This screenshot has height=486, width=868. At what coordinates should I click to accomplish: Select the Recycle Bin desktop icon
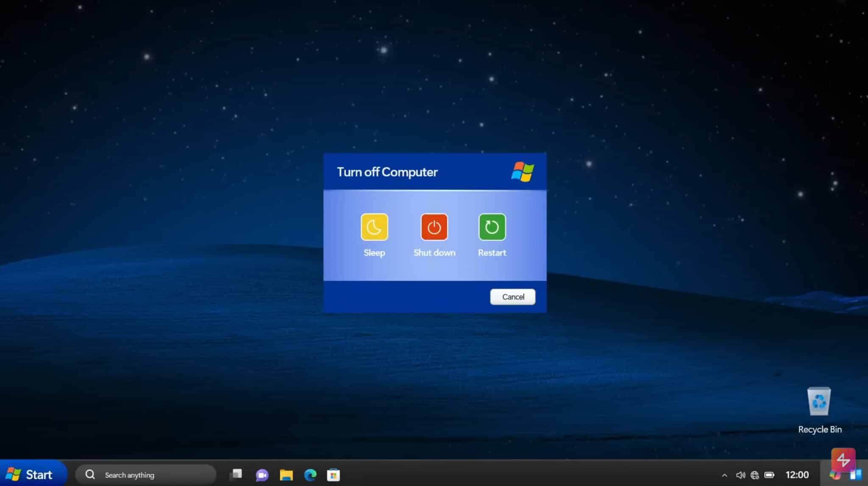pyautogui.click(x=819, y=410)
